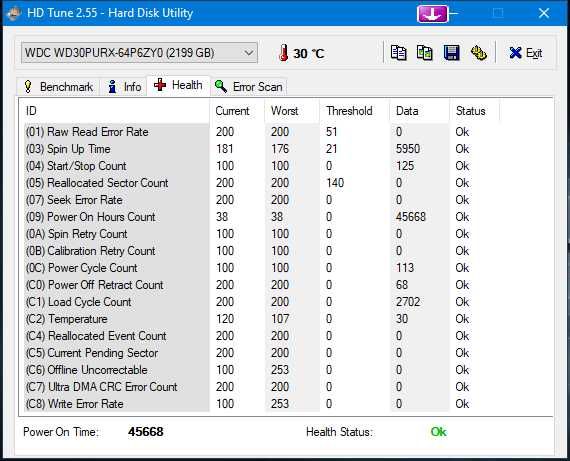This screenshot has height=461, width=570.
Task: Click the ID column header
Action: (x=114, y=111)
